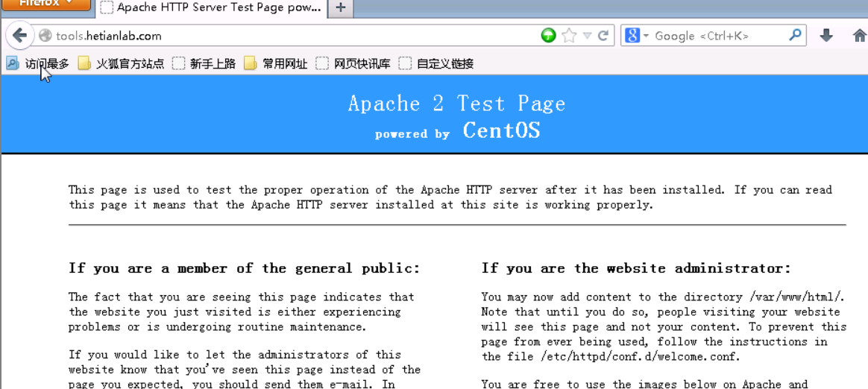
Task: Click the yellow folder icon beside 火狐官方站点
Action: (x=84, y=64)
